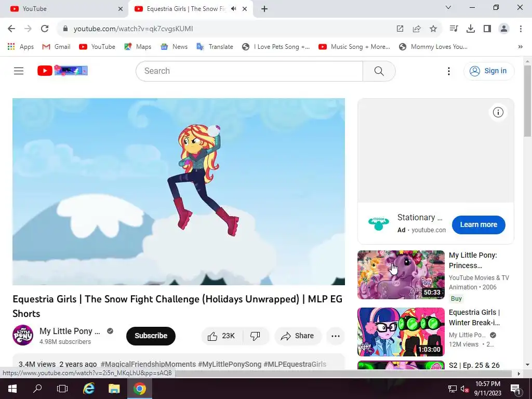This screenshot has width=532, height=399.
Task: Share the video
Action: pyautogui.click(x=298, y=336)
